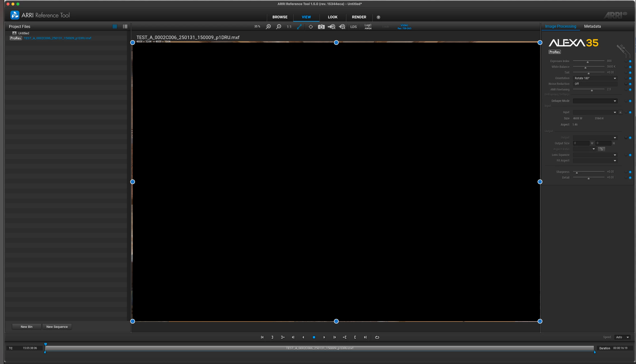
Task: Open the Metadata tab
Action: click(x=592, y=26)
